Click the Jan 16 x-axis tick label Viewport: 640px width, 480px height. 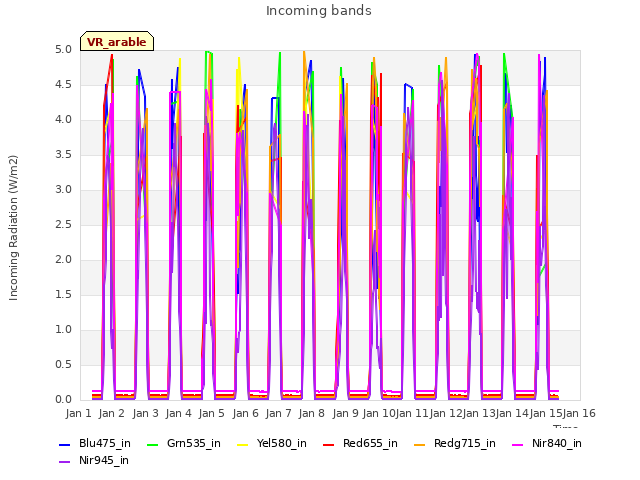(x=579, y=413)
